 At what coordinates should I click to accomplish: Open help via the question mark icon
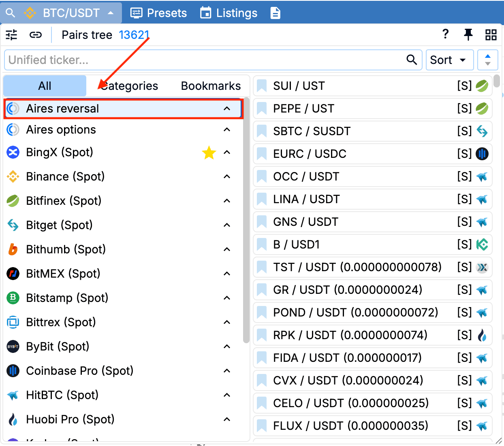tap(446, 34)
